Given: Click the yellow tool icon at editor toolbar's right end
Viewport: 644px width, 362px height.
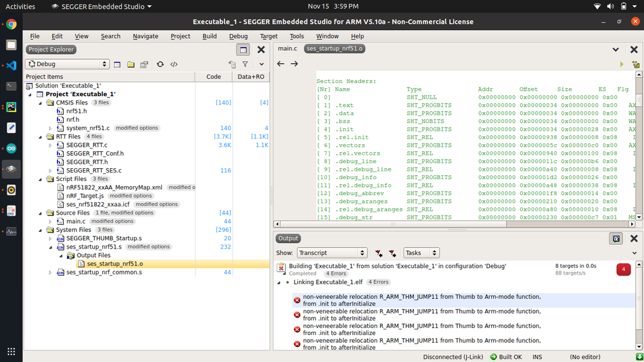Looking at the screenshot, I should (636, 64).
